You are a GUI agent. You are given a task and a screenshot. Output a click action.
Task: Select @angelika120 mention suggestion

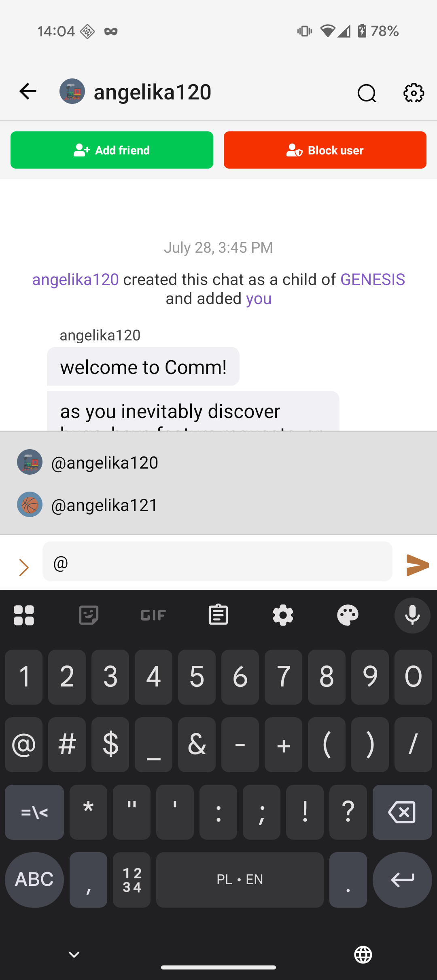(x=218, y=462)
